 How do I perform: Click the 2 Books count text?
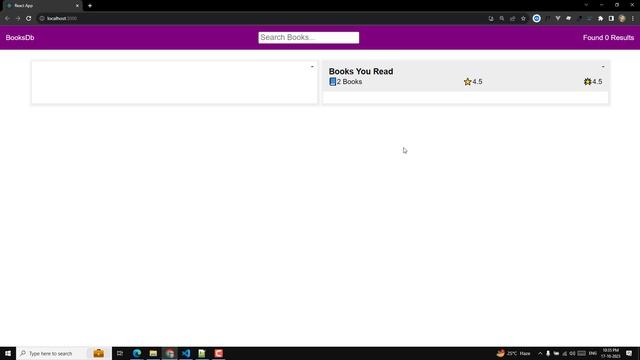pos(349,82)
